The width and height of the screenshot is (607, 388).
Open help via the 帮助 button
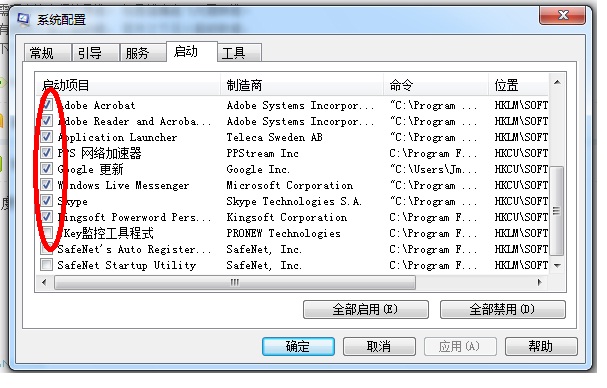click(x=541, y=346)
